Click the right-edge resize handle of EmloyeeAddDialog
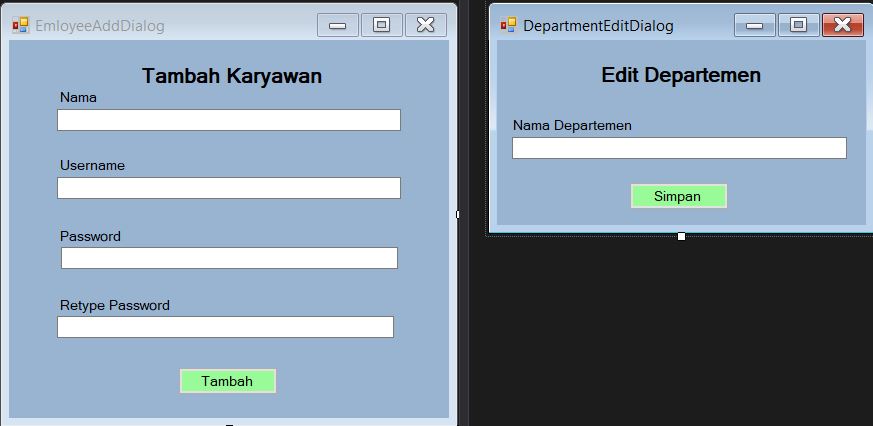873x426 pixels. 458,214
